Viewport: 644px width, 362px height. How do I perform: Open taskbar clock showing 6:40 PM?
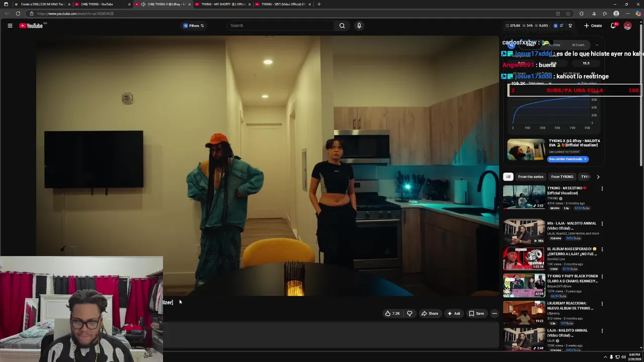(634, 357)
